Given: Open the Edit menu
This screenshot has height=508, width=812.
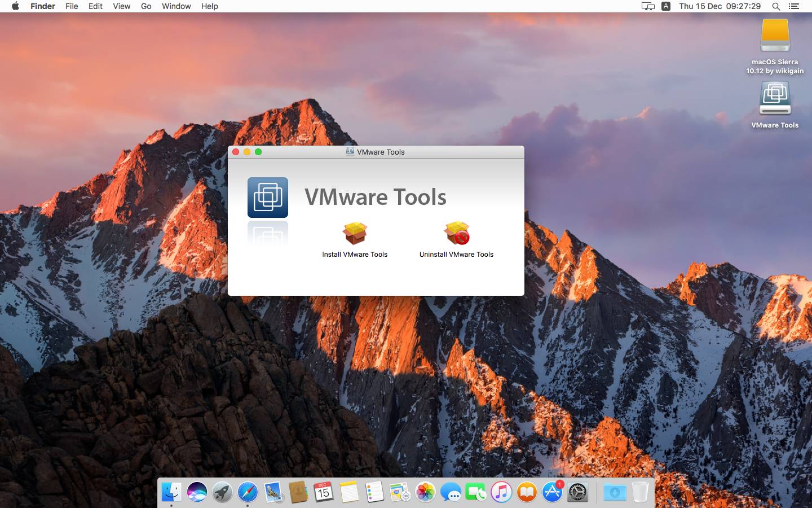Looking at the screenshot, I should coord(95,6).
